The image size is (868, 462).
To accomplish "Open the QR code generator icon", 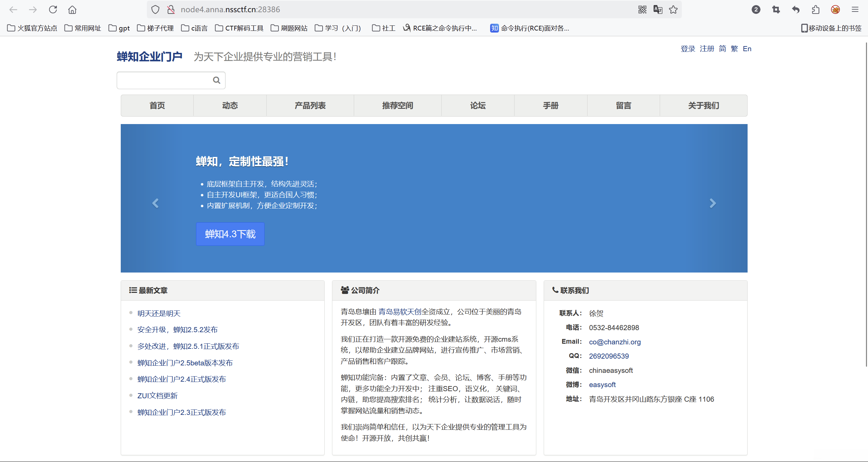I will 642,9.
